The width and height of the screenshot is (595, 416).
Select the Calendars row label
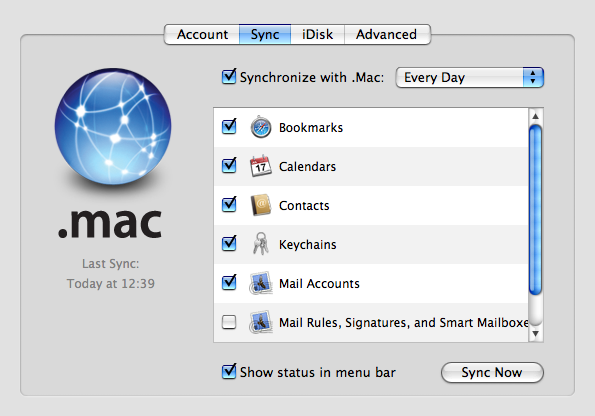coord(307,167)
